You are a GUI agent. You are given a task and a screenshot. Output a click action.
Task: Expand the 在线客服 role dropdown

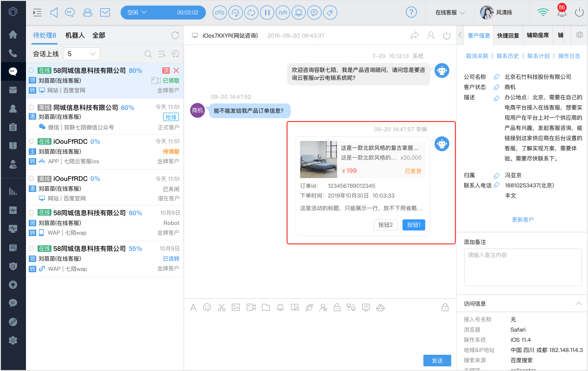tap(450, 13)
